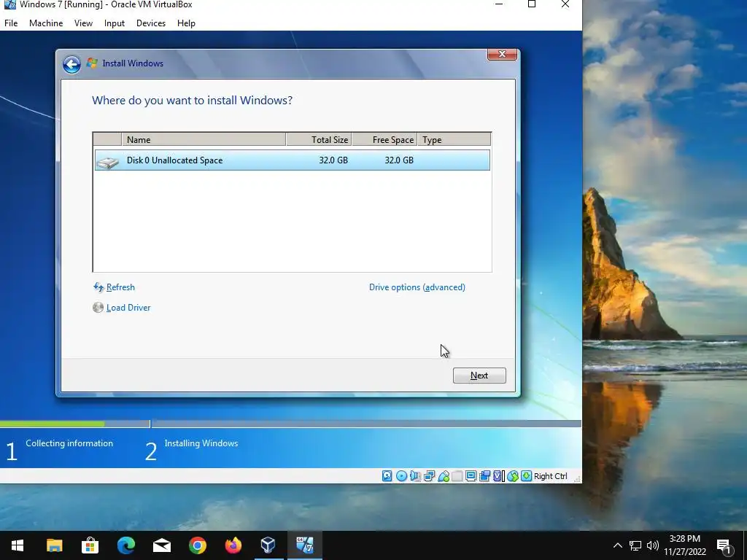Image resolution: width=747 pixels, height=560 pixels.
Task: Click the running Windows 7 VM taskbar icon
Action: coord(304,545)
